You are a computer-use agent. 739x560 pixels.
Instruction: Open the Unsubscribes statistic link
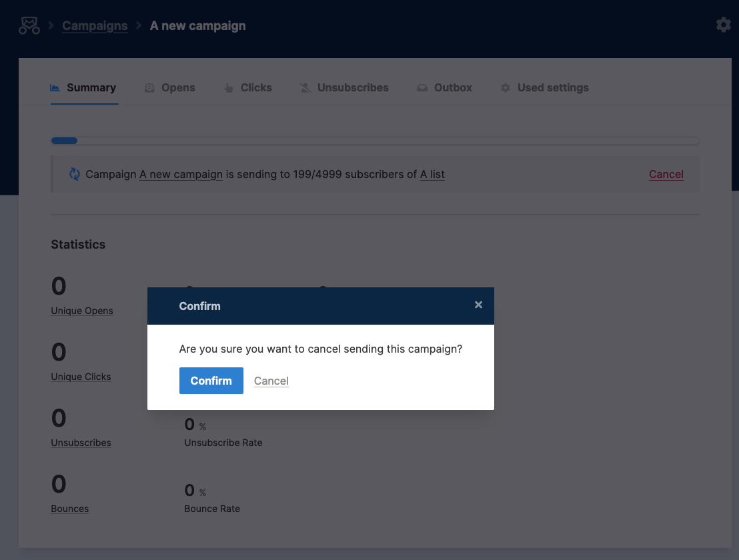[x=81, y=443]
